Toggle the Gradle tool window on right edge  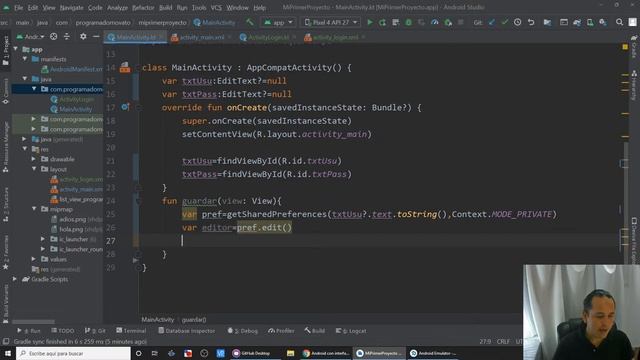click(634, 47)
